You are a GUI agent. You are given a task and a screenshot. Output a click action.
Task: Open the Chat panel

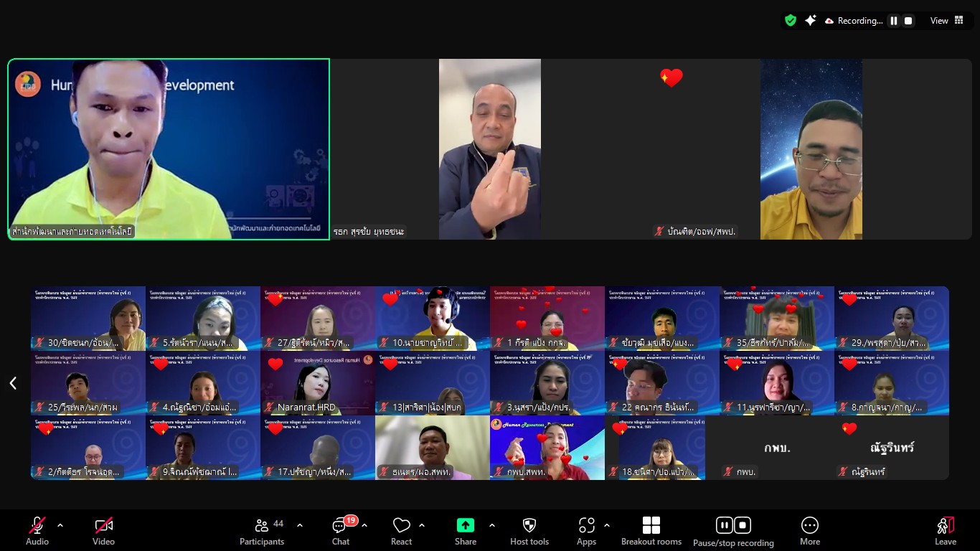(341, 531)
